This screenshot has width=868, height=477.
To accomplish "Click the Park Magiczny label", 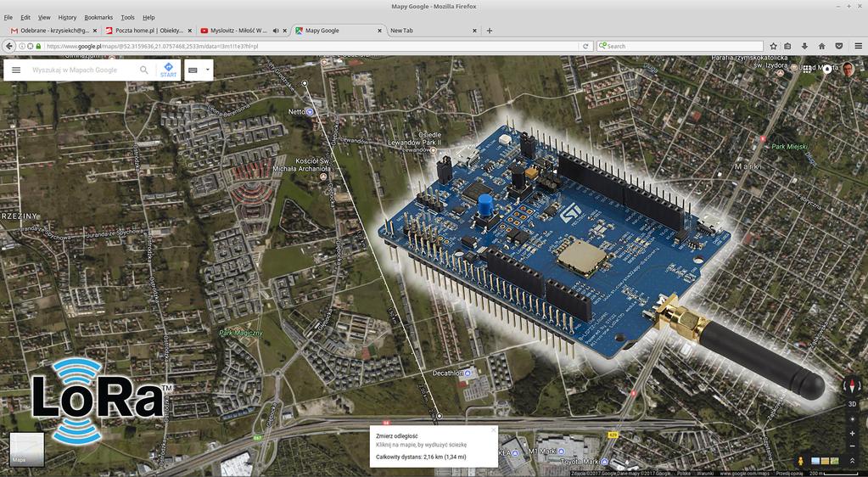I will pos(241,334).
